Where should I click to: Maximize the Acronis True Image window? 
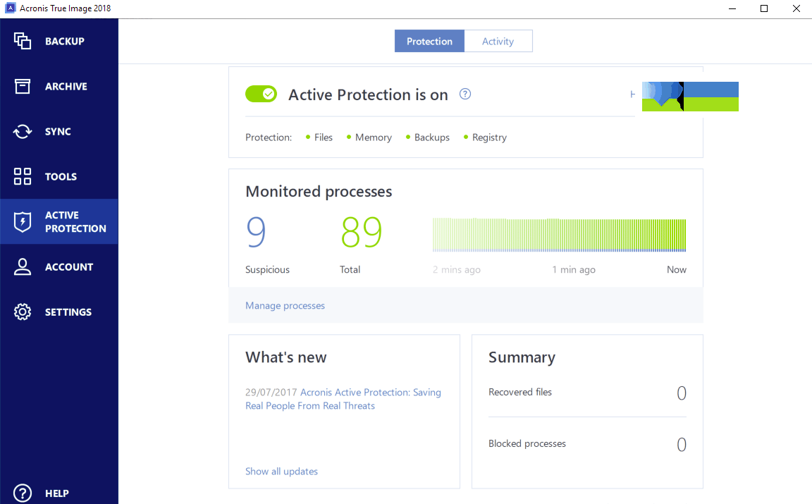click(764, 8)
